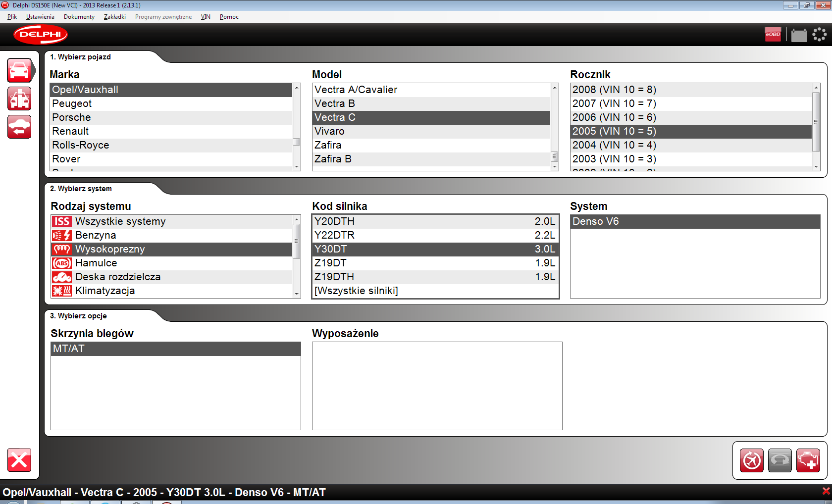Select the '3. Wybierz opcje' tab
This screenshot has width=832, height=504.
click(x=78, y=316)
